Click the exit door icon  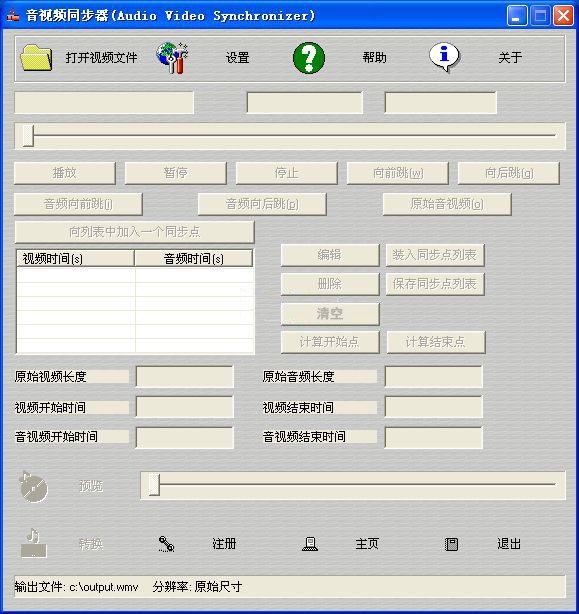(451, 544)
